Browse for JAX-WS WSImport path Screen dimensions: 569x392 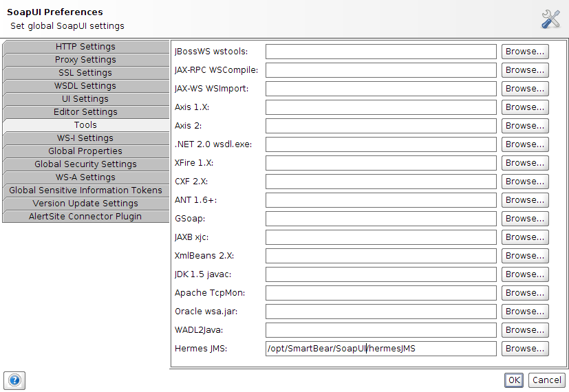[x=525, y=89]
